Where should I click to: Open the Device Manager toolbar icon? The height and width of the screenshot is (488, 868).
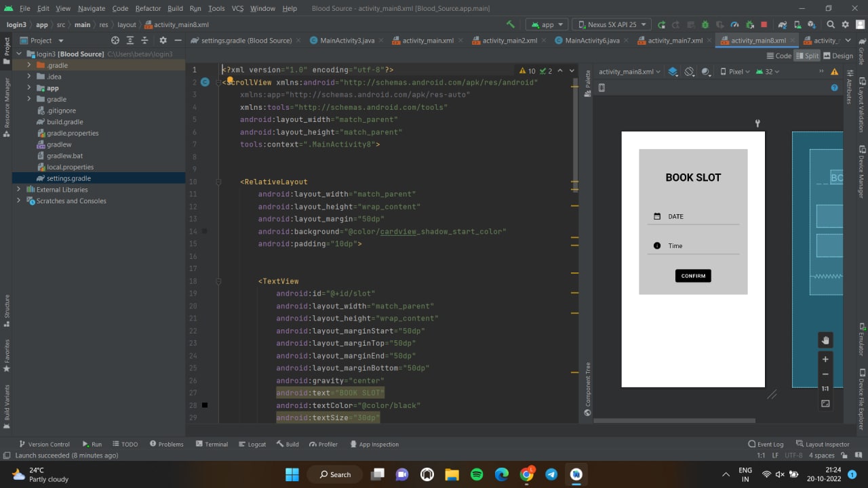click(x=797, y=24)
